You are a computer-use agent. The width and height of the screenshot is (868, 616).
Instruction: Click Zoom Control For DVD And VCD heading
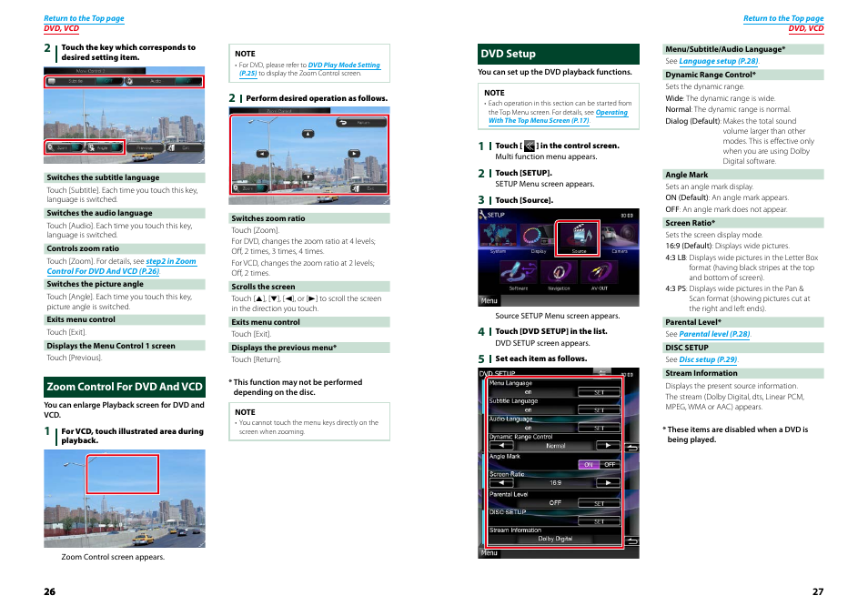point(125,387)
